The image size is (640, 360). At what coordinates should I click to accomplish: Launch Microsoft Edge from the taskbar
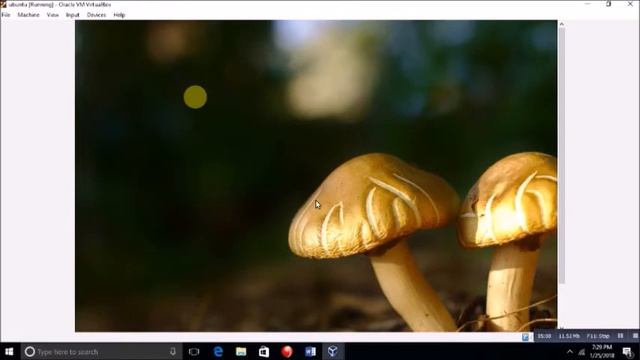tap(218, 351)
